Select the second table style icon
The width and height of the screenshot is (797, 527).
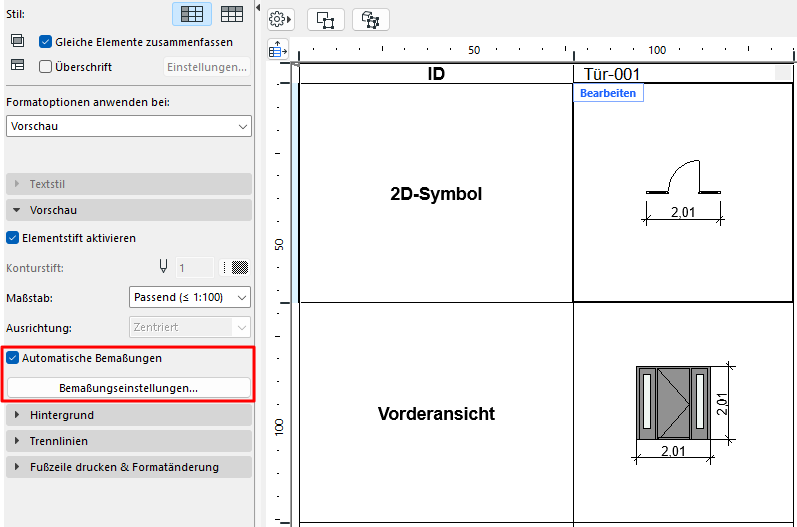232,14
